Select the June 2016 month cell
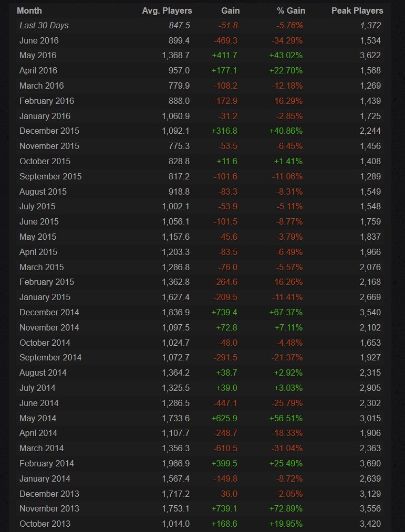Screen dimensions: 405x532 pyautogui.click(x=39, y=41)
